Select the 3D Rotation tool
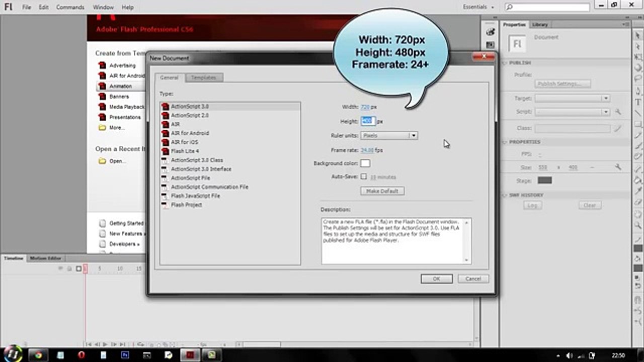Screen dimensions: 644x362 click(x=638, y=69)
